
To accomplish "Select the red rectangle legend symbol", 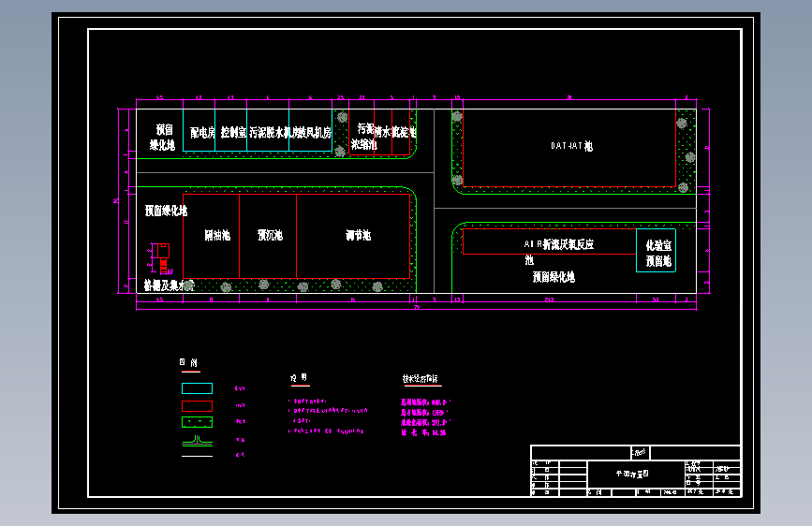I will [x=197, y=406].
